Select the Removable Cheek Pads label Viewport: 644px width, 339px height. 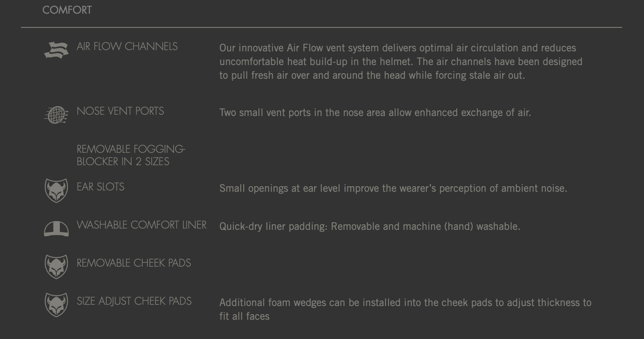134,263
